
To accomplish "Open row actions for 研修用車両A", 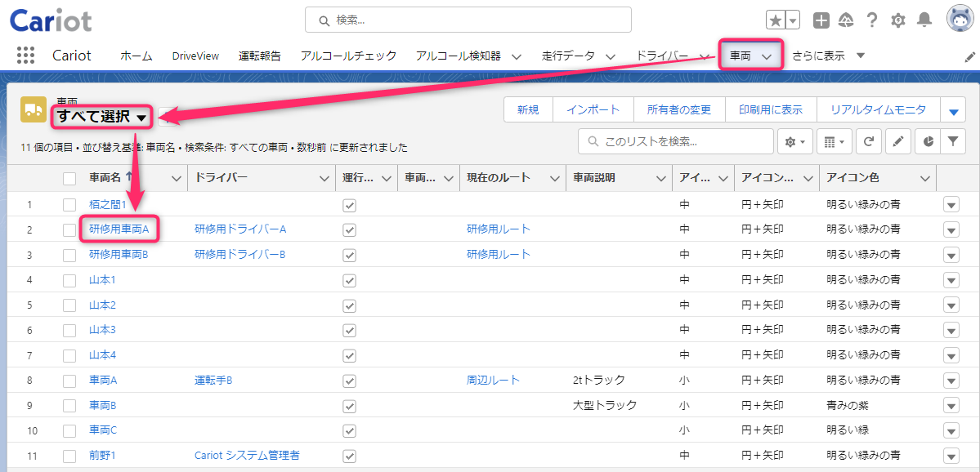I will pyautogui.click(x=951, y=229).
